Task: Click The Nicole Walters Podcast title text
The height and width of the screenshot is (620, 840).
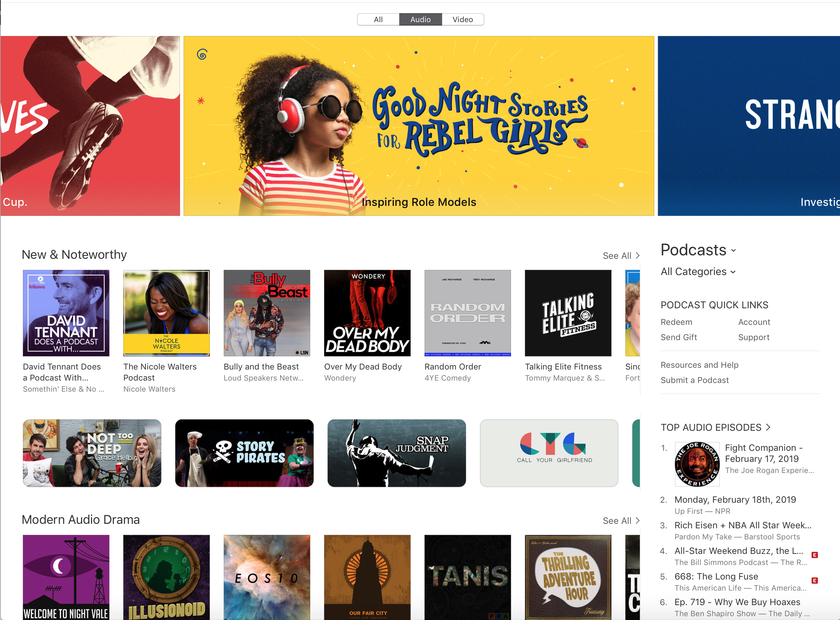Action: [160, 372]
